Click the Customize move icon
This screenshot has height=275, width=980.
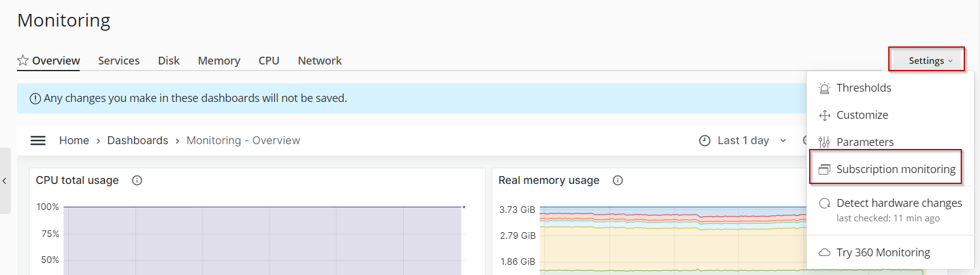click(824, 115)
